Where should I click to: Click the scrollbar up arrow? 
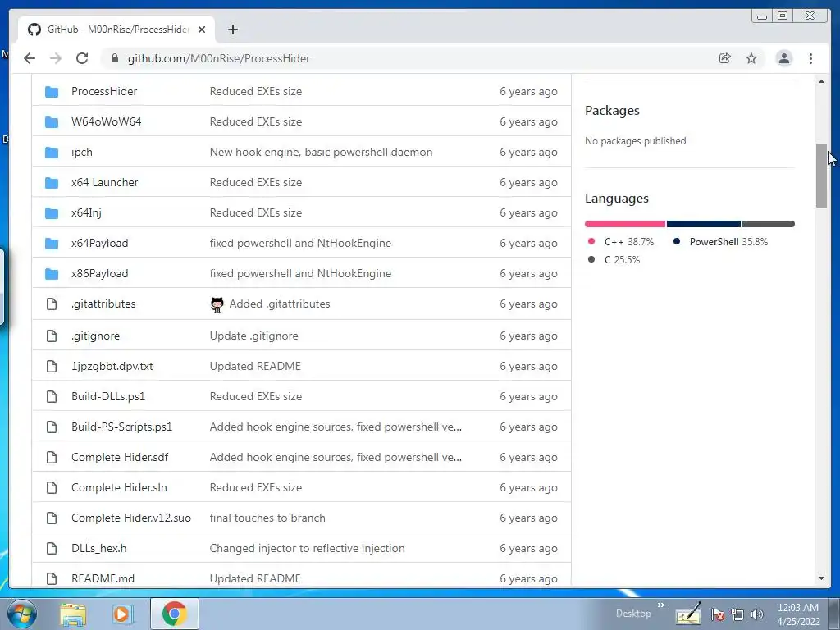click(821, 81)
